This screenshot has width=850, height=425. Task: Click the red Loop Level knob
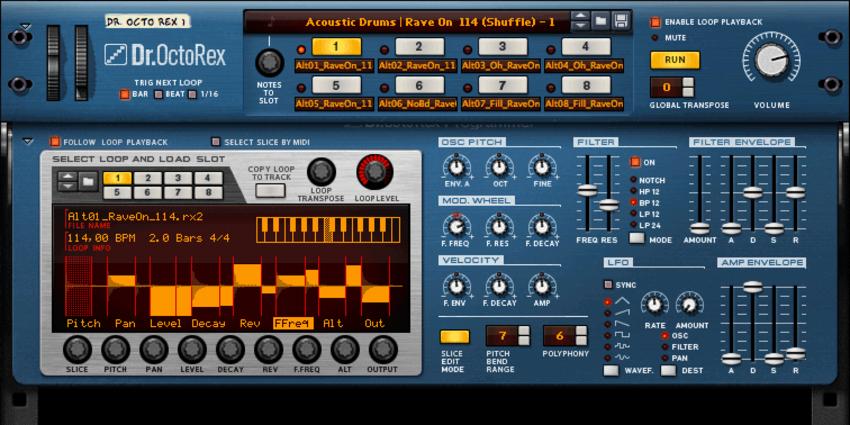point(375,172)
